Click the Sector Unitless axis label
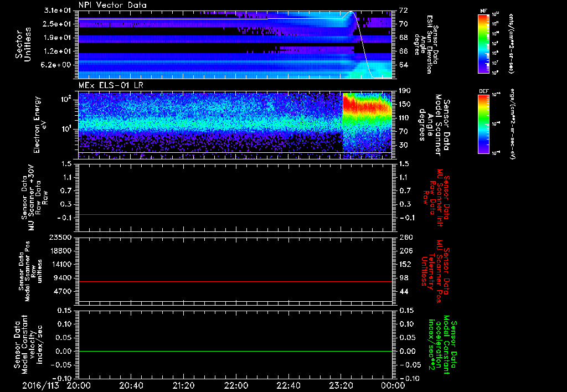 (22, 44)
